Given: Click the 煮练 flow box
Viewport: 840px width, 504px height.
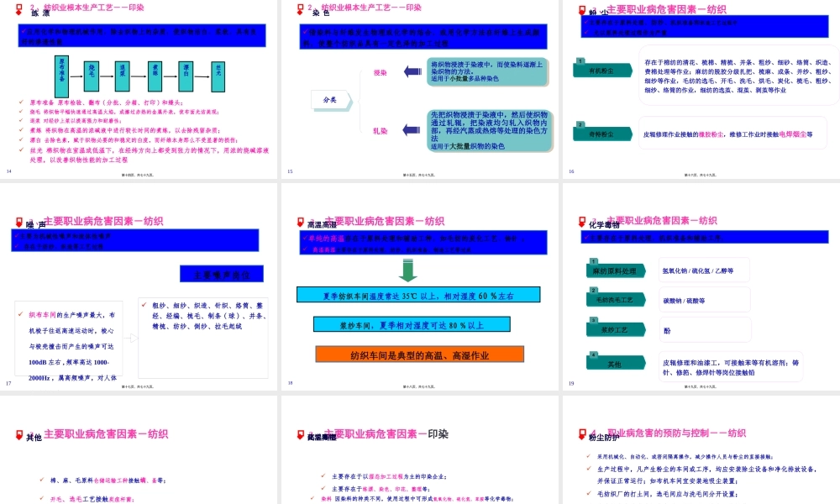Looking at the screenshot, I should (x=155, y=76).
